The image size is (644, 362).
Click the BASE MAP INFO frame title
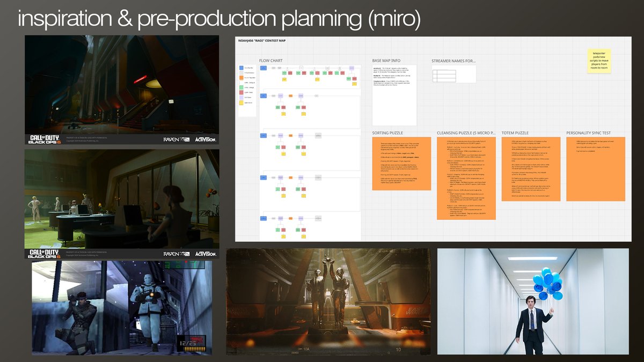386,61
